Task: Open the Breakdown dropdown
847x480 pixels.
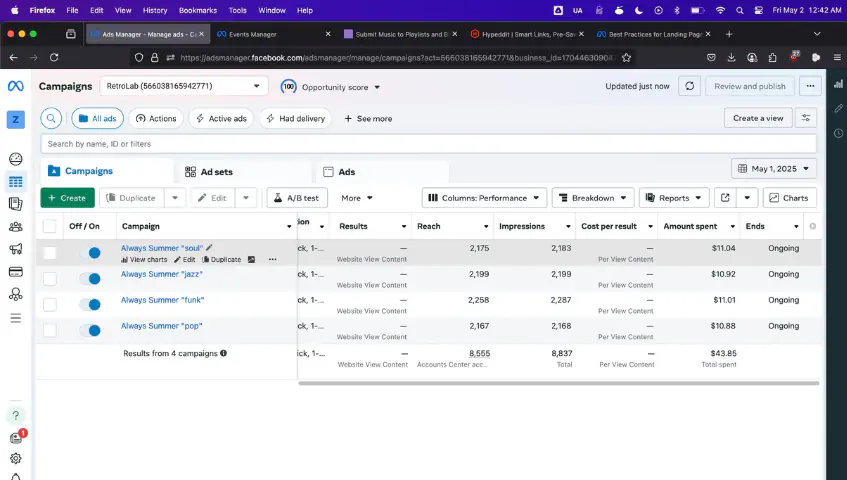Action: (x=593, y=198)
